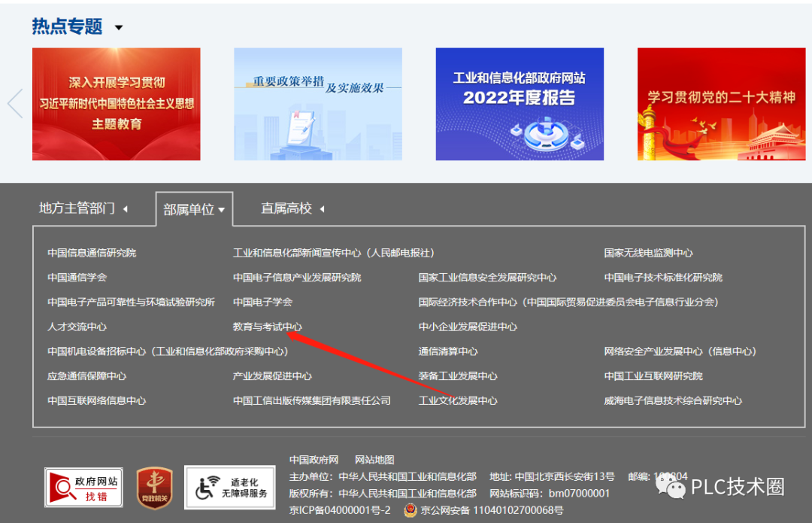Open the 装备工业发展中心 link
The image size is (812, 523).
[x=458, y=376]
